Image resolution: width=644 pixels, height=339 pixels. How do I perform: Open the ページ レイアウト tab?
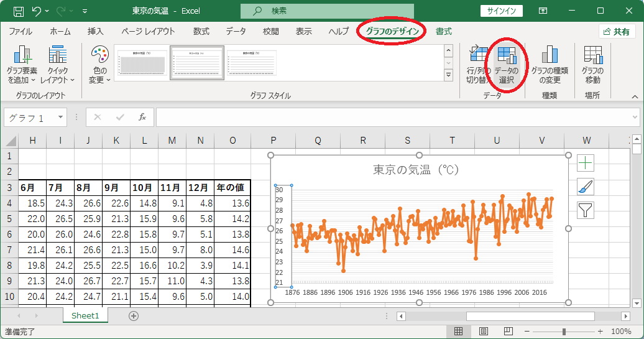tap(148, 32)
